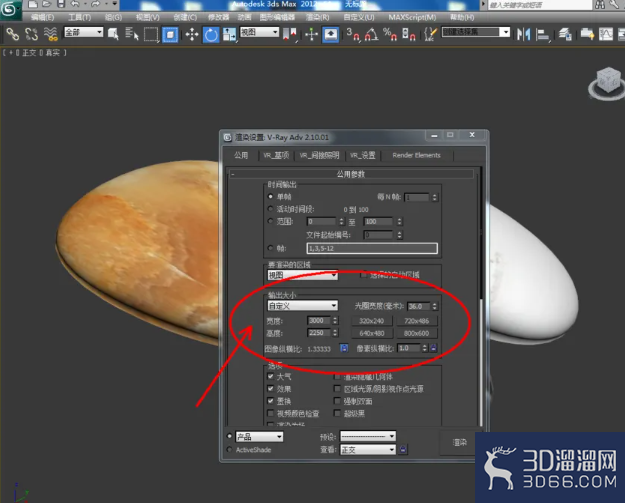Image resolution: width=625 pixels, height=503 pixels.
Task: Open the MAXScript(M) menu
Action: pos(412,18)
